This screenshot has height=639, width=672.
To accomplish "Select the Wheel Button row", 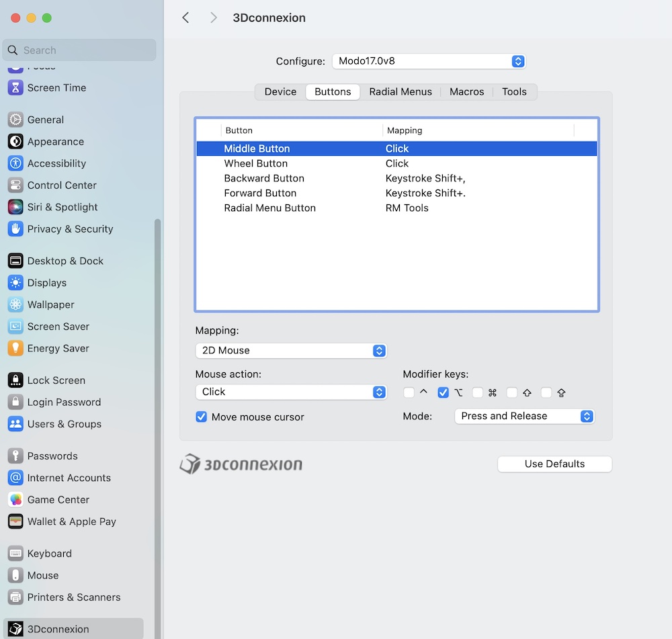I will [x=396, y=163].
